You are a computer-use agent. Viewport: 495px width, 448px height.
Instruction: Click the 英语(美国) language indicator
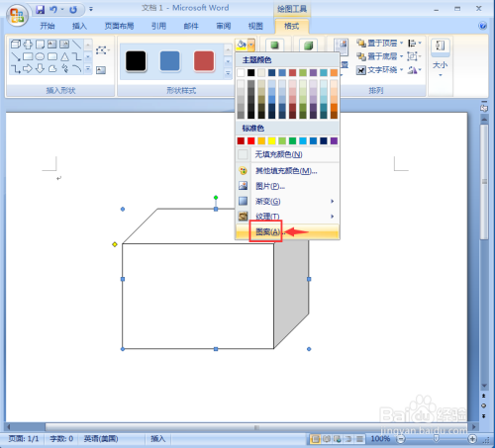pos(101,439)
